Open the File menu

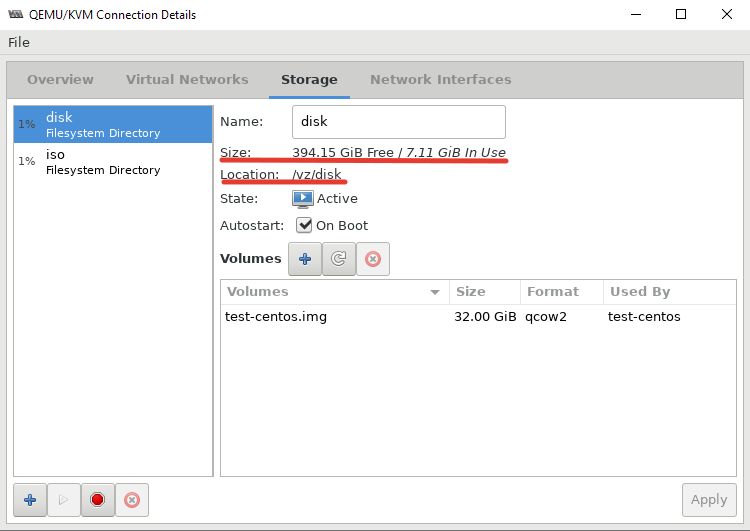point(19,43)
